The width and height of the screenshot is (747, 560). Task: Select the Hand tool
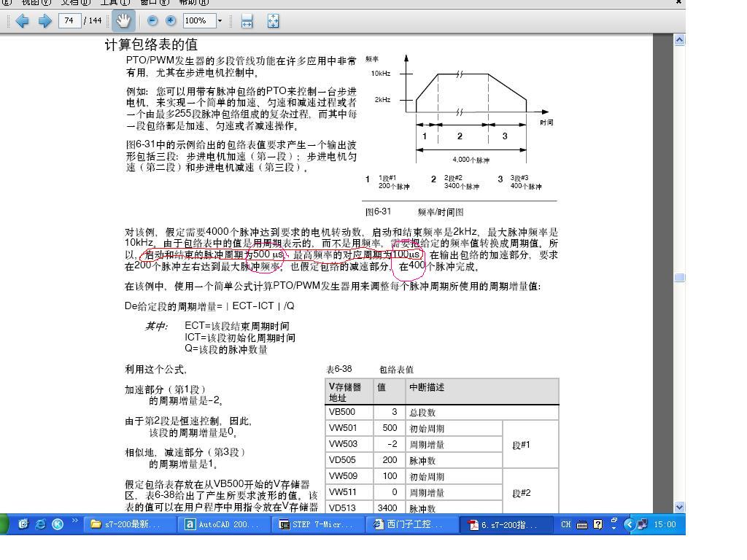point(123,21)
